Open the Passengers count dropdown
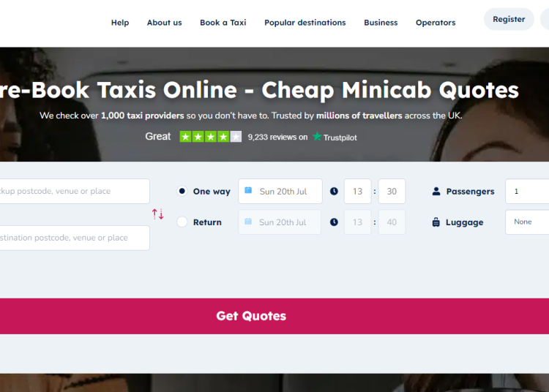Image resolution: width=549 pixels, height=392 pixels. point(527,192)
